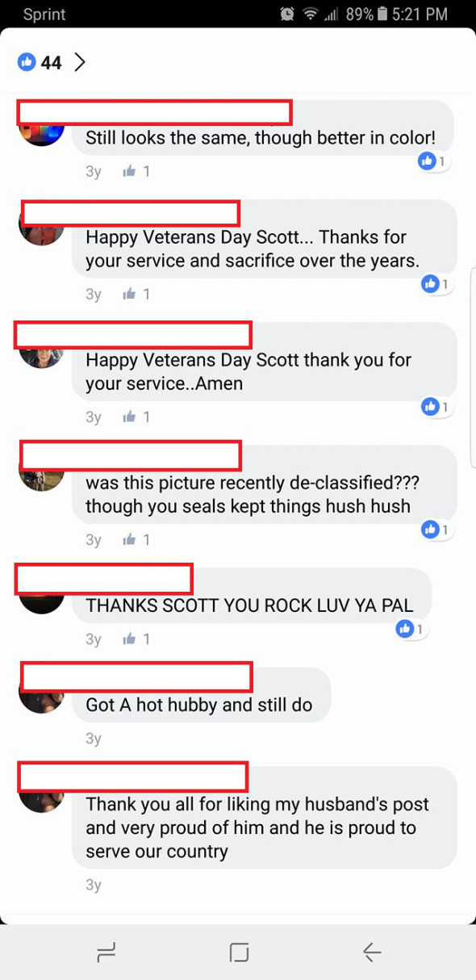Open reactions list via chevron next to 44
The width and height of the screenshot is (476, 980).
79,62
